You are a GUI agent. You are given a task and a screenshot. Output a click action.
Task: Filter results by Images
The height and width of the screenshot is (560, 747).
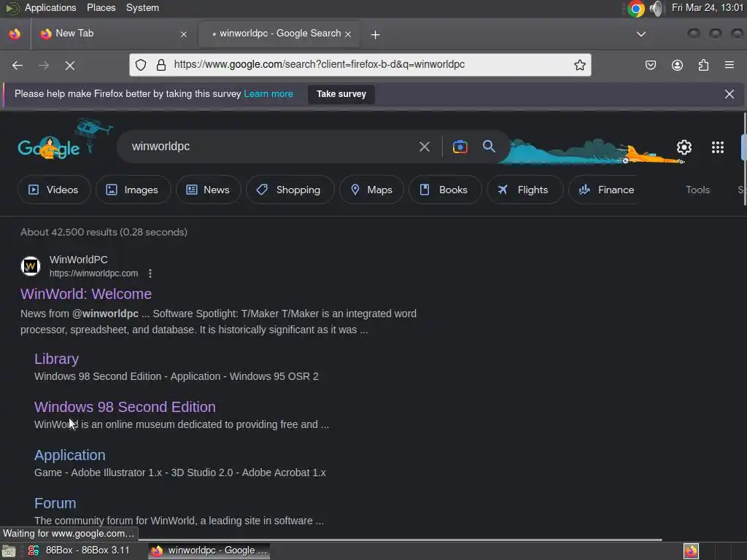133,190
